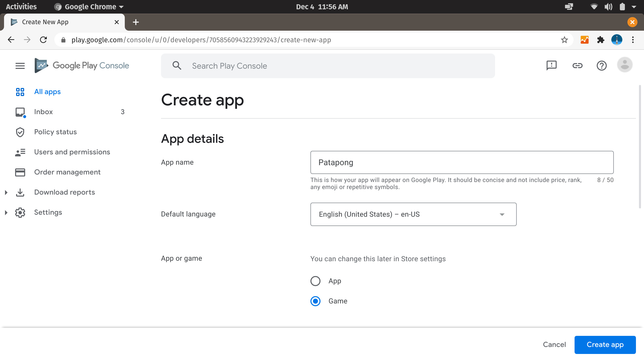Viewport: 644px width, 362px height.
Task: Open the feedback icon in header
Action: [x=551, y=66]
